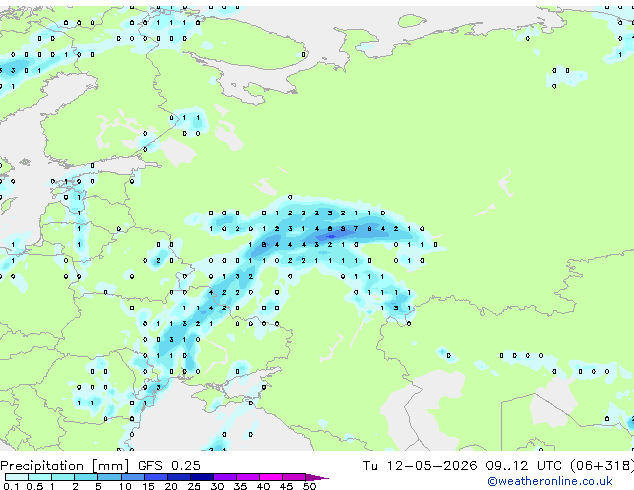This screenshot has width=634, height=490.
Task: Select the 2–5 mm legend color box
Action: pyautogui.click(x=86, y=477)
